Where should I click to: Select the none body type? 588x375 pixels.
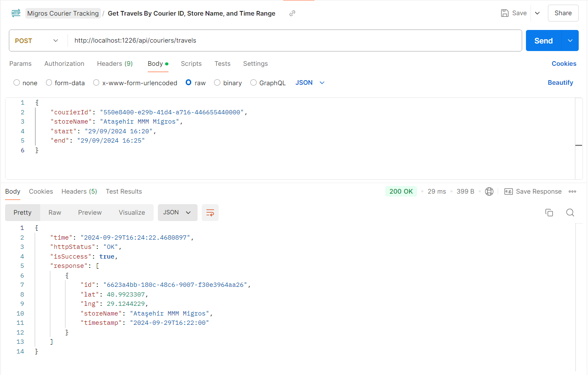point(17,83)
